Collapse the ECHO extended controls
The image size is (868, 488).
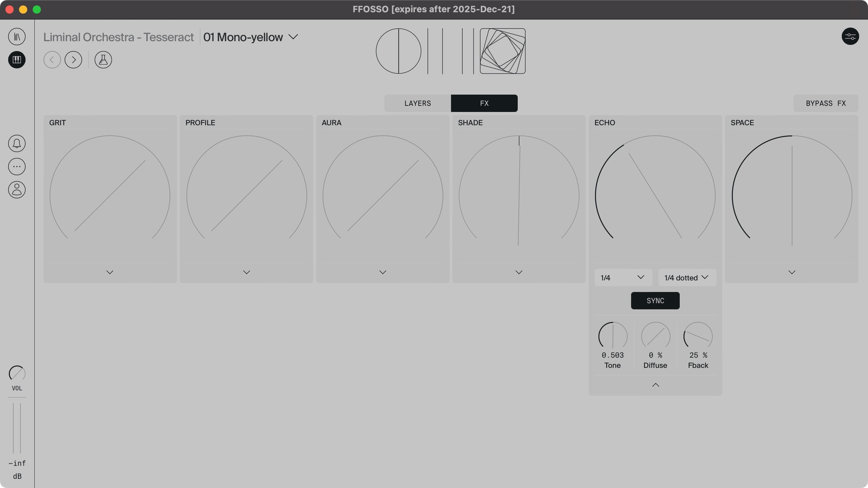click(x=655, y=385)
